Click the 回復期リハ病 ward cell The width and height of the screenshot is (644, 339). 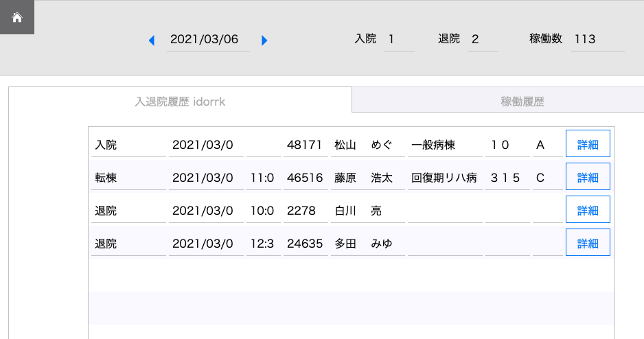pyautogui.click(x=445, y=178)
